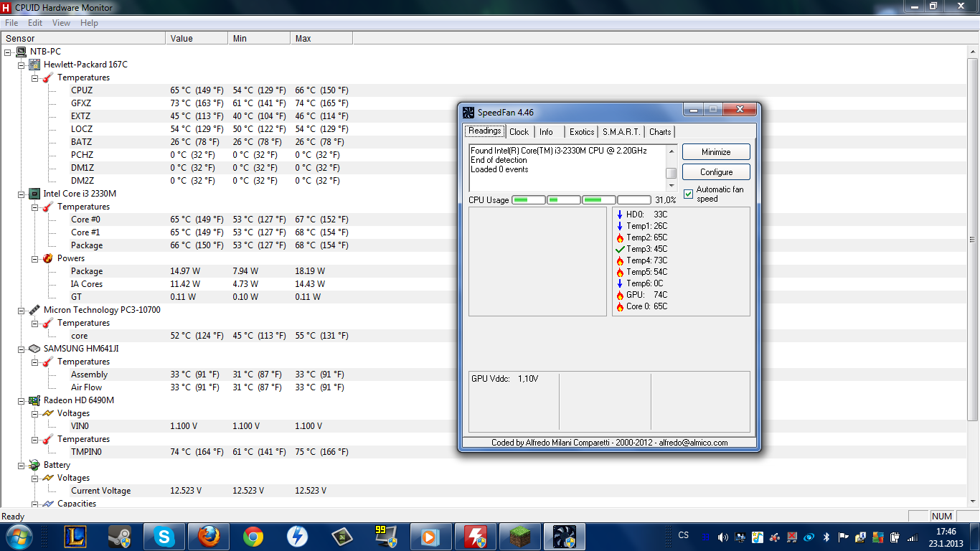Click the flame icon beside Temp2 in SpeedFan
980x551 pixels.
point(620,237)
